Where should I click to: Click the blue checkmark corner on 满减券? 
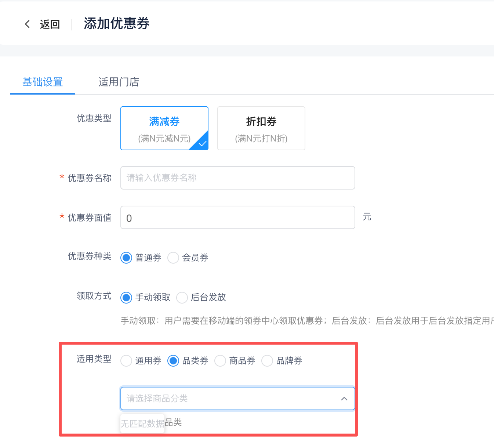(x=202, y=144)
